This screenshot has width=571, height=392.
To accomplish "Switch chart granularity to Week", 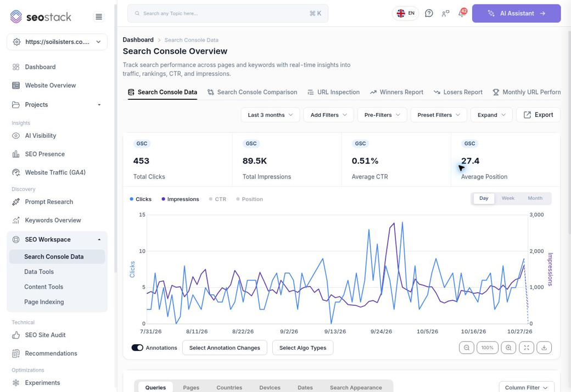I will (x=508, y=198).
